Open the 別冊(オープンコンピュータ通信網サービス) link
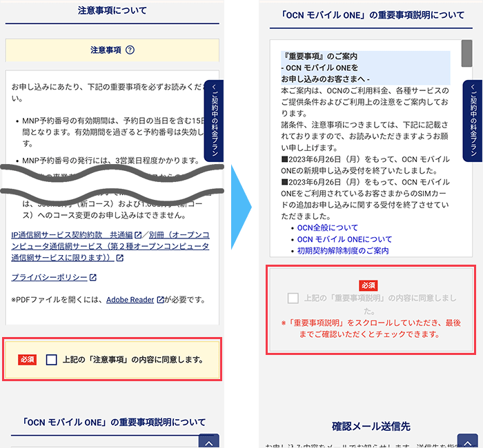Image resolution: width=483 pixels, height=448 pixels. point(110,247)
